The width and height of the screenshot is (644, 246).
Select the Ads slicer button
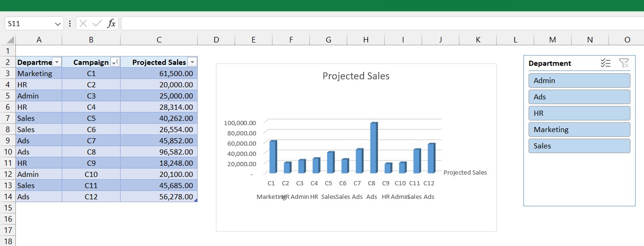(579, 97)
